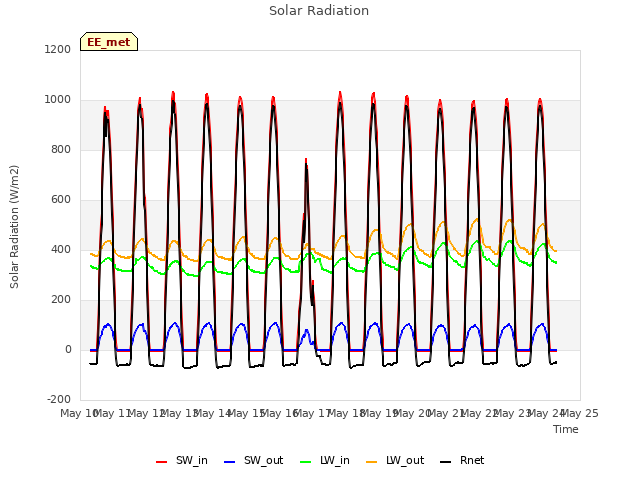Click the black Rnet legend swatch
The image size is (640, 480).
pos(446,462)
